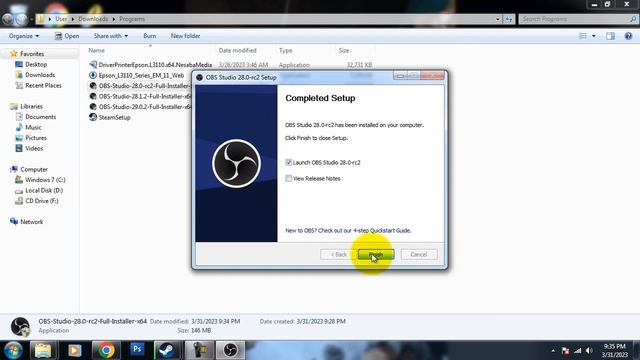Click the SteamSetup file icon
The height and width of the screenshot is (360, 640).
93,118
